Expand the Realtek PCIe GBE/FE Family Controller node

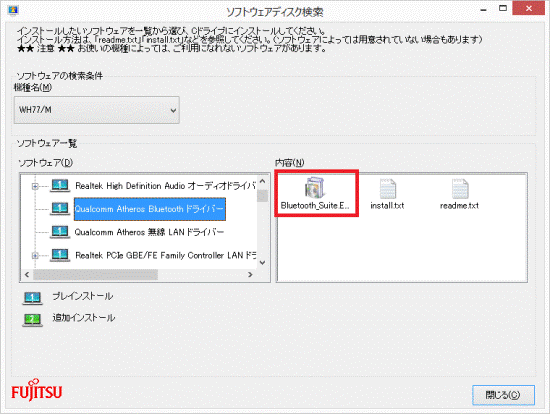[x=35, y=255]
